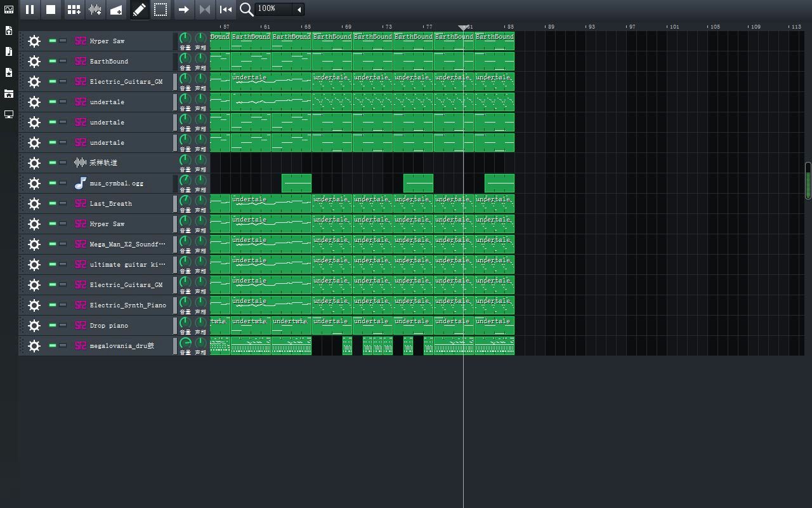812x508 pixels.
Task: Click the mus_cymbal.ogg music note icon
Action: [81, 184]
